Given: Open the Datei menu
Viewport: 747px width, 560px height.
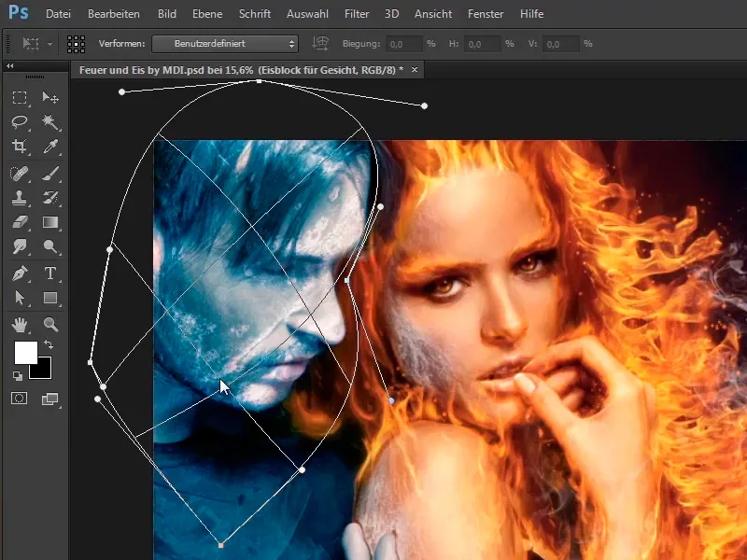Looking at the screenshot, I should click(x=58, y=14).
